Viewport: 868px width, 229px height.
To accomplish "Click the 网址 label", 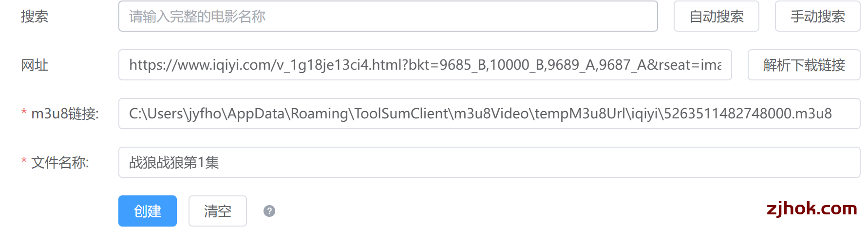I will pos(35,65).
